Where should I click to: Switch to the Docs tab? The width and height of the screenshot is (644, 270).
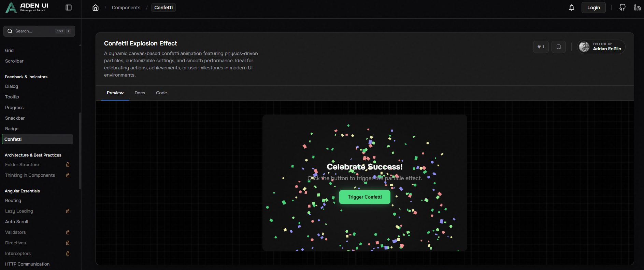point(140,93)
